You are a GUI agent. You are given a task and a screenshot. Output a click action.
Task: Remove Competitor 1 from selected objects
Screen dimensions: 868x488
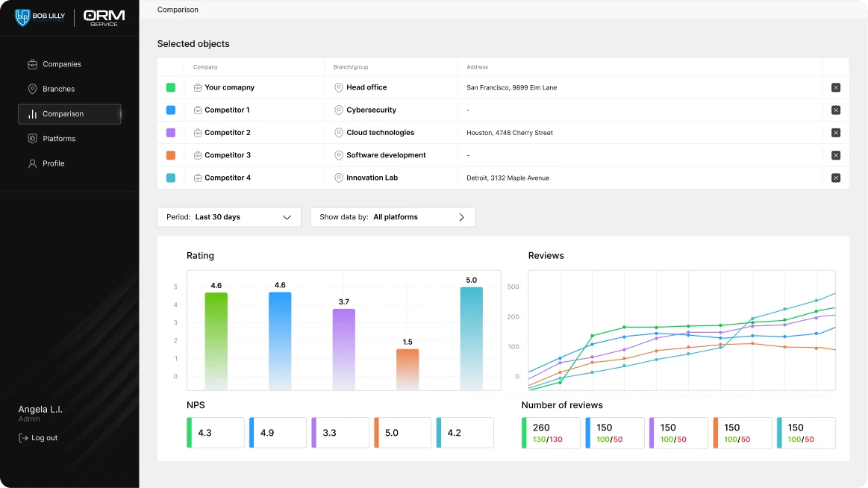[x=836, y=110]
